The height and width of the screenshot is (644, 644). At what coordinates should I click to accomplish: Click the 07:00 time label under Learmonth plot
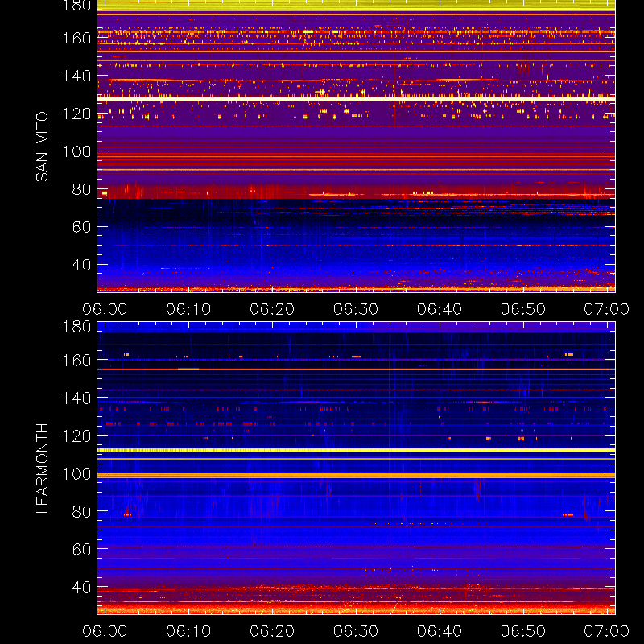(x=607, y=631)
